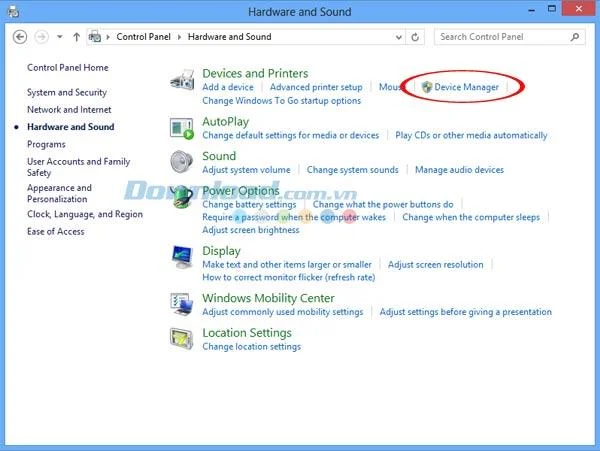Click the Forward navigation arrow
The height and width of the screenshot is (451, 600).
coord(41,37)
